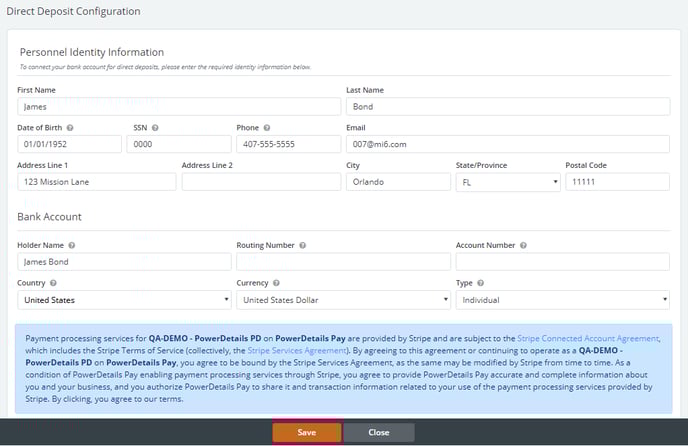688x446 pixels.
Task: Click the Routing Number input field
Action: point(343,262)
